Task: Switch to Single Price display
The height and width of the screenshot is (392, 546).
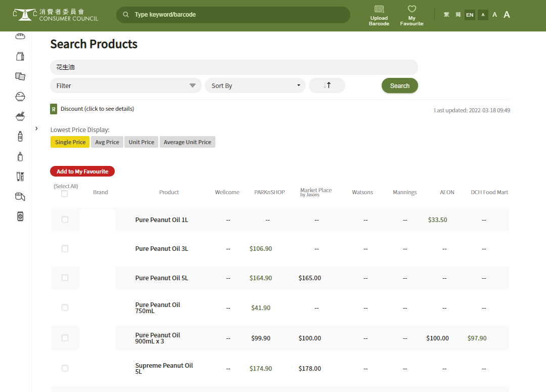Action: point(70,142)
